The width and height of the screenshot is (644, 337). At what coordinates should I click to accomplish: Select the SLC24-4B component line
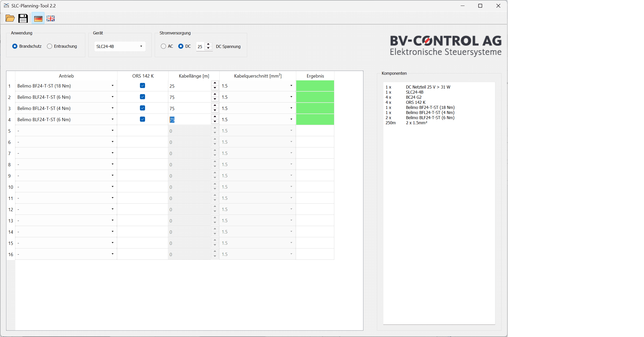click(x=404, y=92)
